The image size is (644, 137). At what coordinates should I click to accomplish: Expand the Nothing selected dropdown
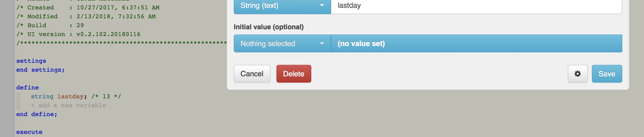tap(282, 43)
